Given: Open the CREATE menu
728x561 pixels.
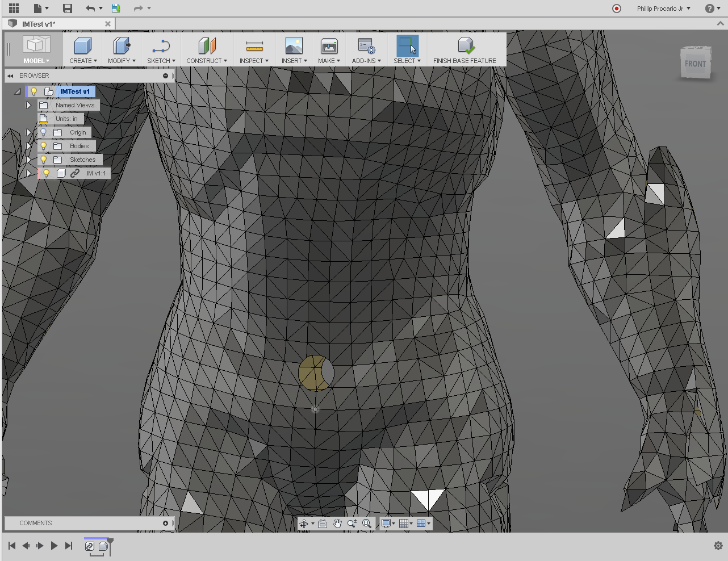Looking at the screenshot, I should 83,61.
